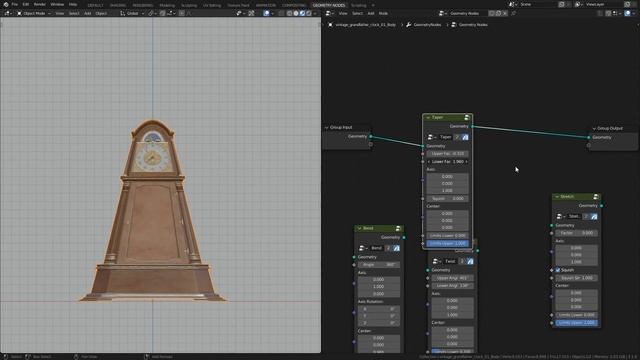Open the node editor snapping options

(x=617, y=13)
